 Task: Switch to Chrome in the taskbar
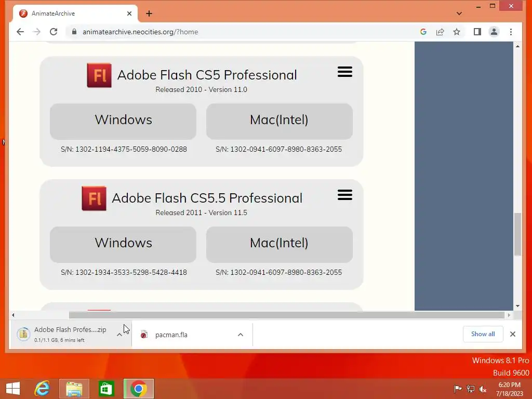pyautogui.click(x=138, y=389)
